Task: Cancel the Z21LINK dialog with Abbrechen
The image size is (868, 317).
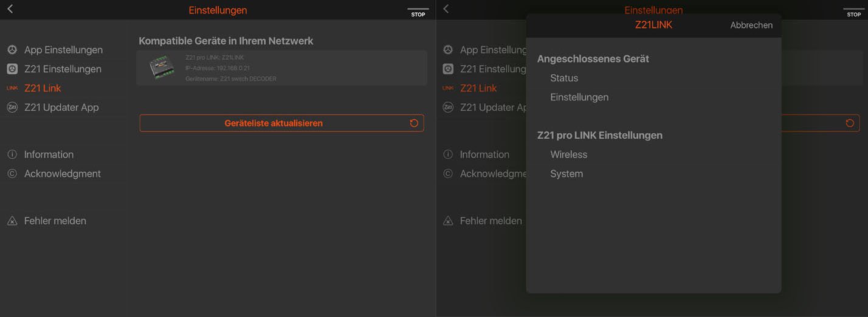Action: (x=751, y=25)
